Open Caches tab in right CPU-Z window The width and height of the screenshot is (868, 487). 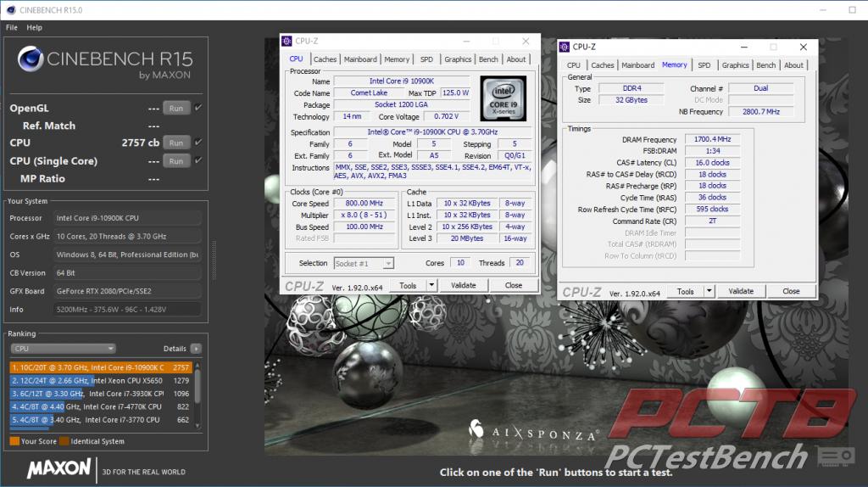(x=603, y=65)
